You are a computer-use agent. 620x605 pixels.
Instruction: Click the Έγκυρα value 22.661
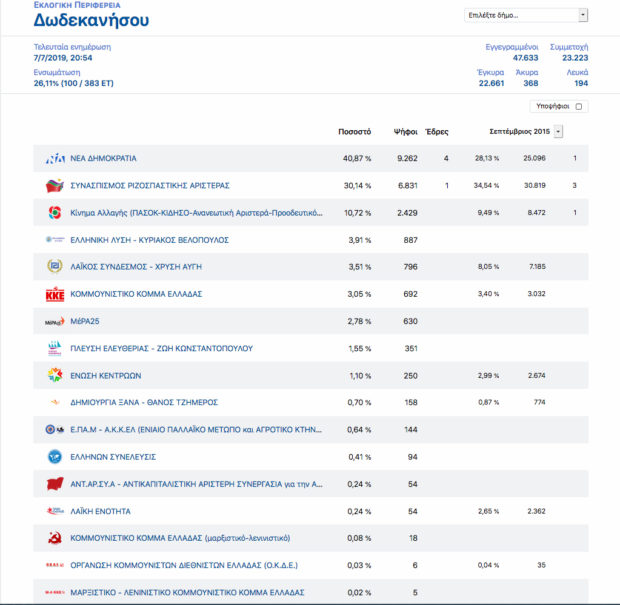click(491, 83)
